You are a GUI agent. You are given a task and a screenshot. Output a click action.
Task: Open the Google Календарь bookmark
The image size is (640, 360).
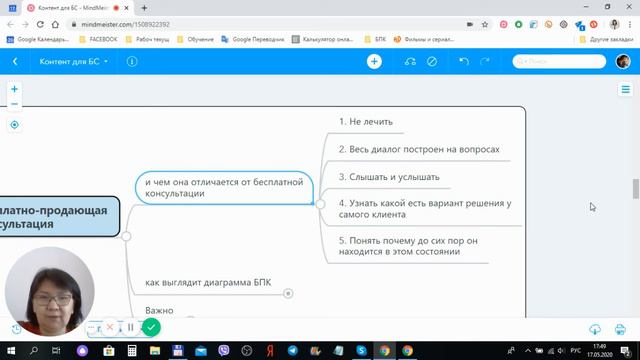click(38, 39)
